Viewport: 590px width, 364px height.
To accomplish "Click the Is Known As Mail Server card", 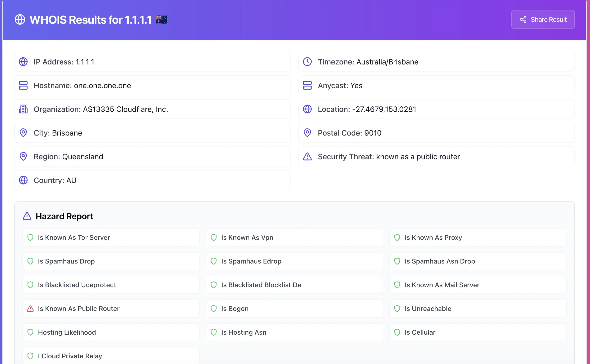I will coord(478,285).
